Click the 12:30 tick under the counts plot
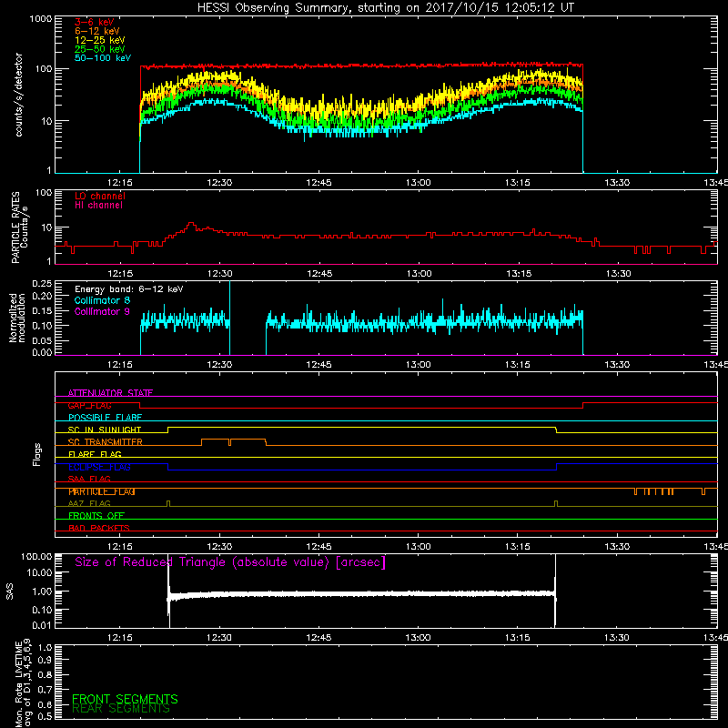The width and height of the screenshot is (728, 728). [219, 183]
